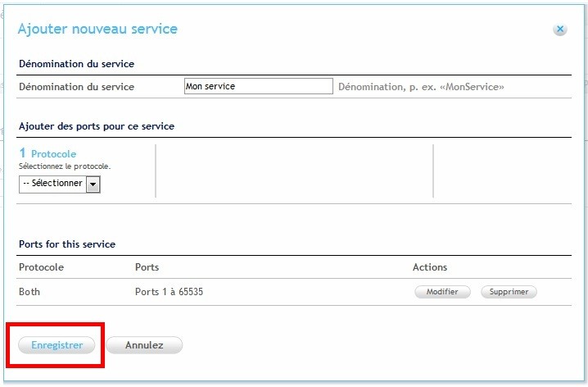Open the Sélectionner protocol dropdown
The image size is (588, 387).
[x=59, y=184]
